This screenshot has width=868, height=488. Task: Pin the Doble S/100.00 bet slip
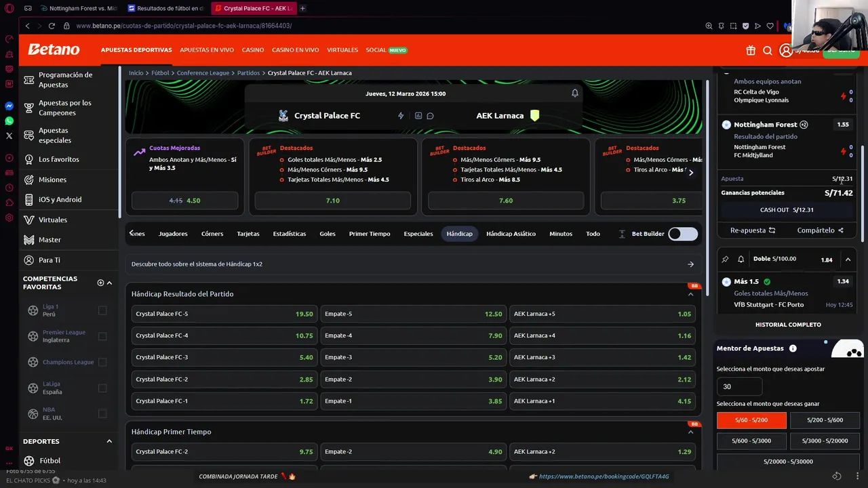725,259
